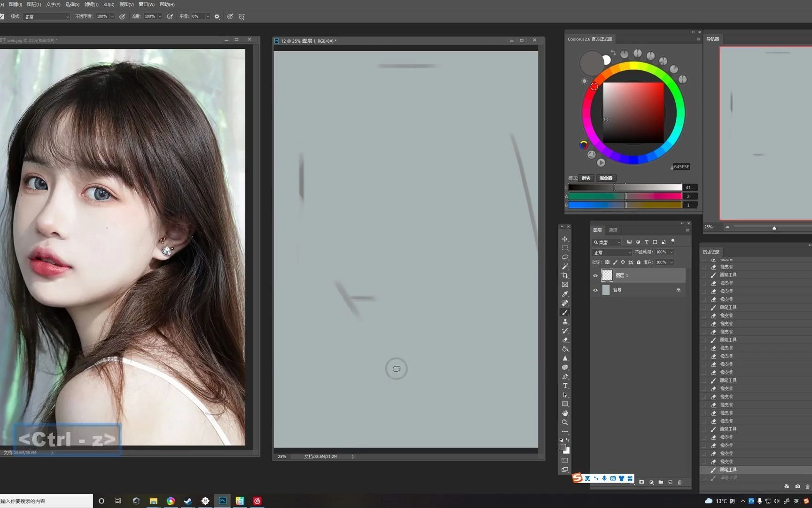The width and height of the screenshot is (812, 508).
Task: Hide layer 图层 1 with its eye icon
Action: tap(595, 276)
